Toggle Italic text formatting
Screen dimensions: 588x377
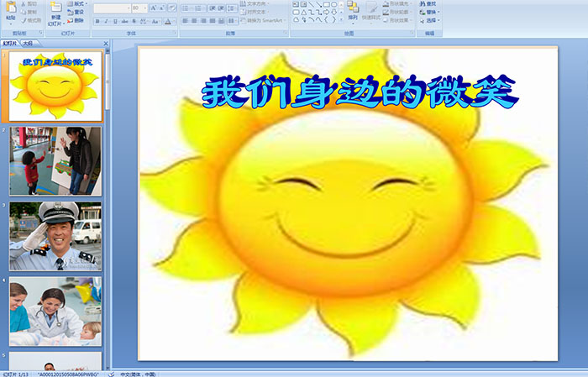(105, 21)
